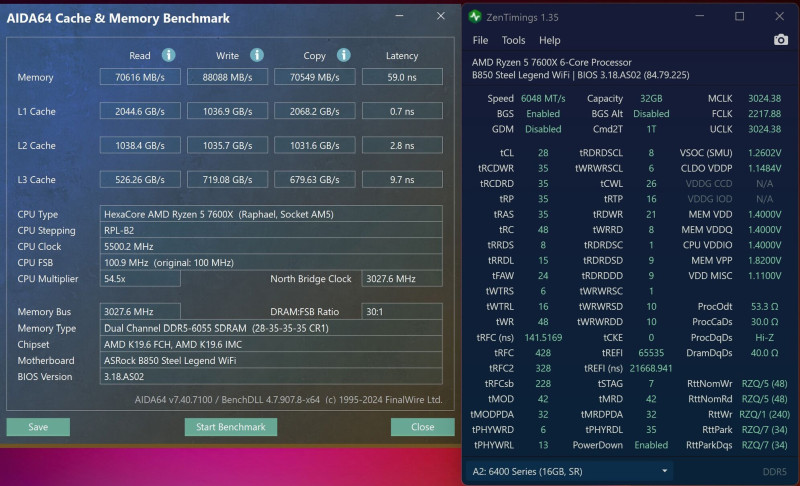Start Benchmark in AIDA64
Screen dimensions: 800x486
pos(231,427)
